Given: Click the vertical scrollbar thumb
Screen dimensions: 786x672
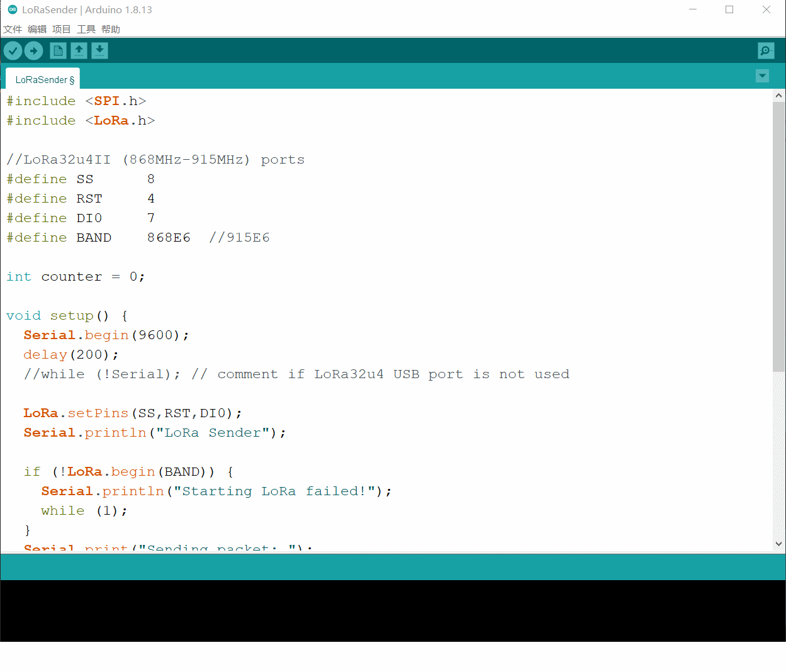Looking at the screenshot, I should 779,236.
